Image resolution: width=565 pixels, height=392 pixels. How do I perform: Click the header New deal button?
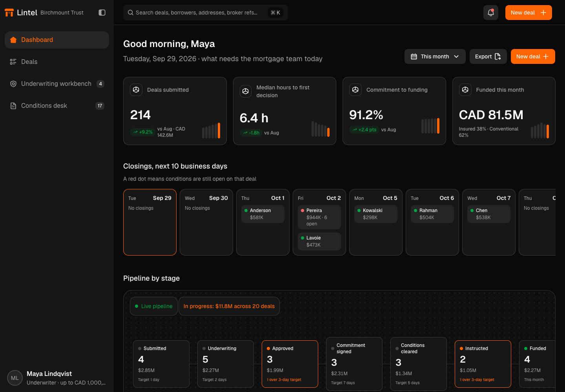click(533, 56)
